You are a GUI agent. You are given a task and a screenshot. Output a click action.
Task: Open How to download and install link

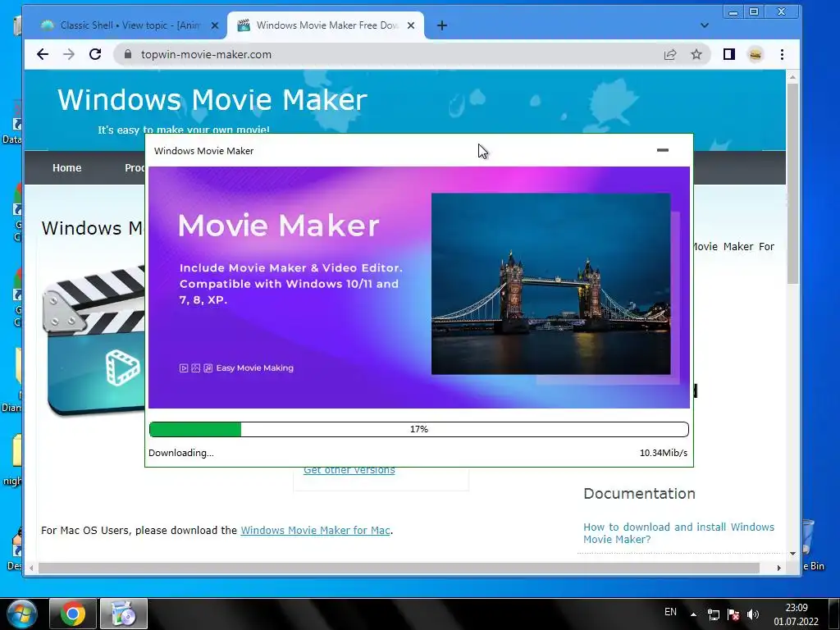[678, 533]
